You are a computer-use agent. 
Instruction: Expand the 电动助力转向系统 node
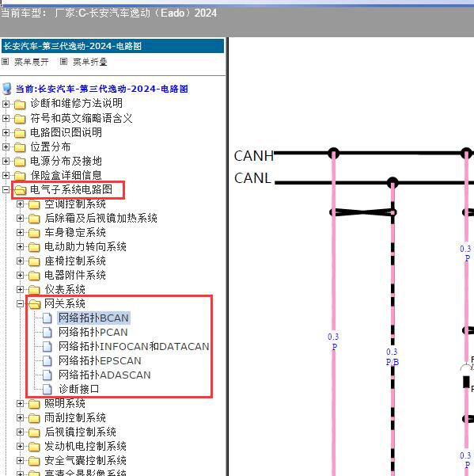pos(20,247)
